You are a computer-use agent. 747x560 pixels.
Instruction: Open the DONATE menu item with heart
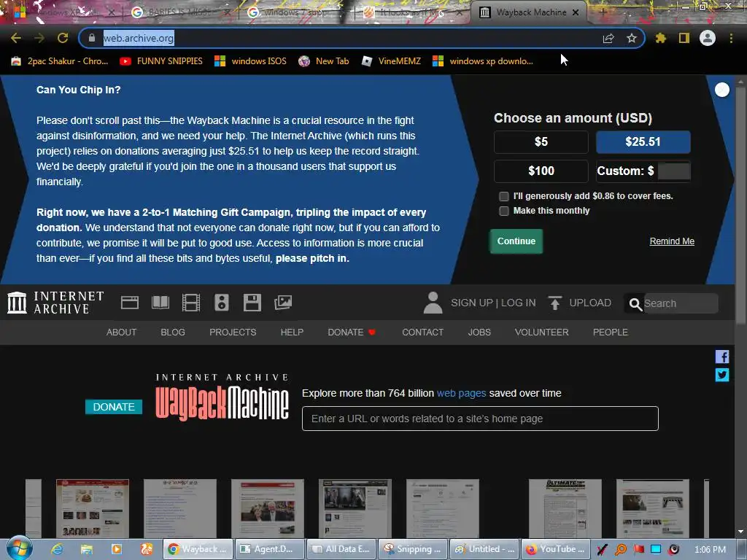pyautogui.click(x=352, y=332)
